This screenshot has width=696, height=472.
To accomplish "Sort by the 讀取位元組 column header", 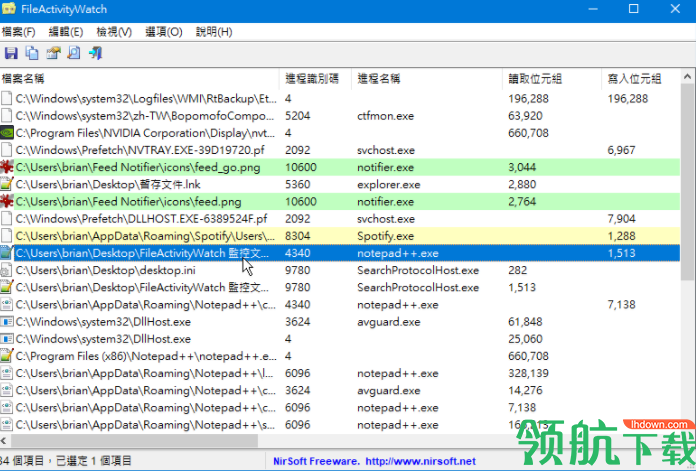I will 552,79.
